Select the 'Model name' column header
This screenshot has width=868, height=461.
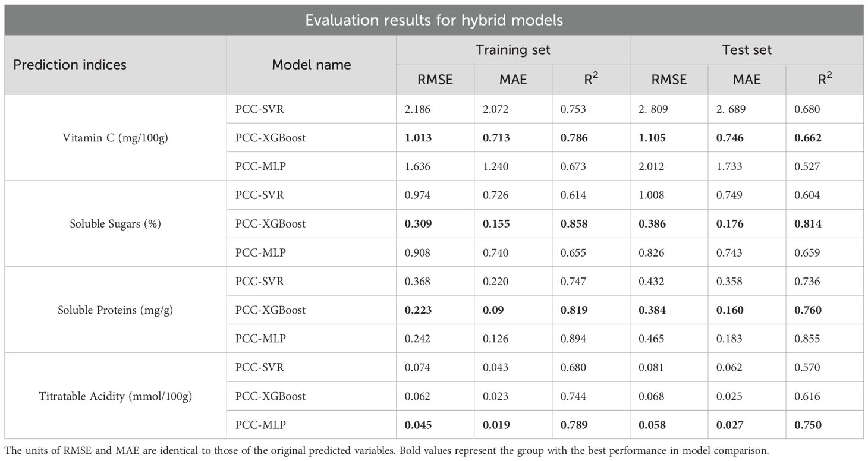point(311,65)
